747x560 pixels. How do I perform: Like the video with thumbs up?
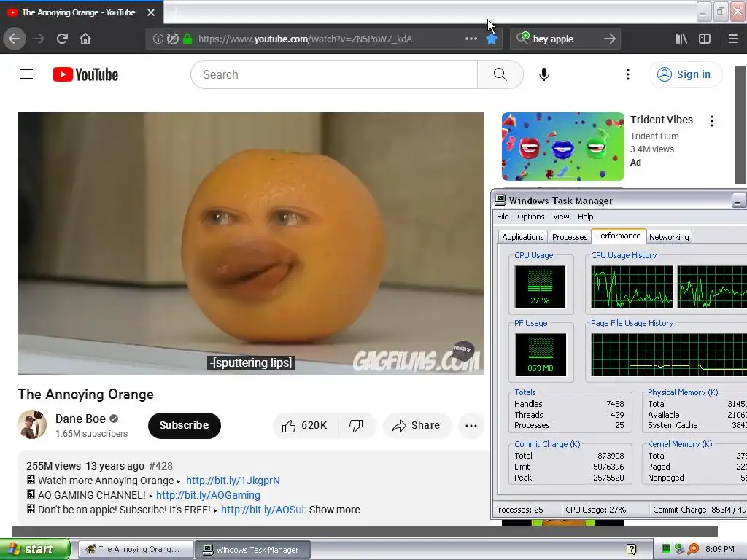pyautogui.click(x=306, y=425)
